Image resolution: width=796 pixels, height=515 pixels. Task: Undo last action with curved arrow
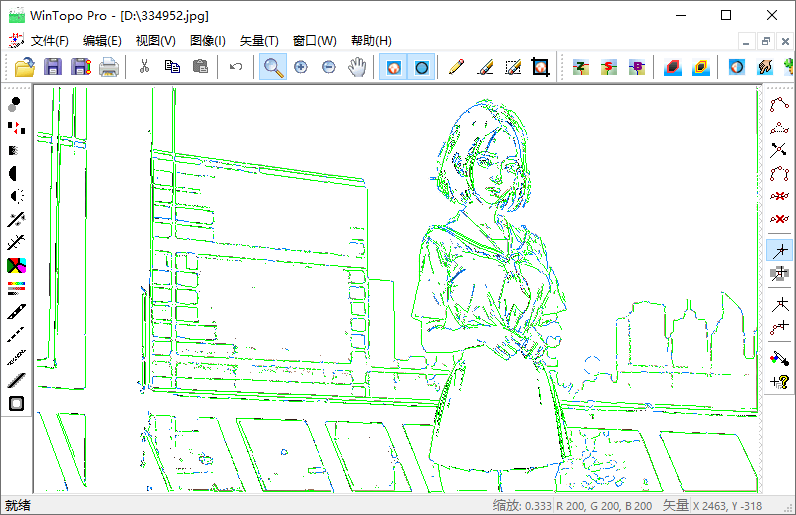tap(236, 67)
